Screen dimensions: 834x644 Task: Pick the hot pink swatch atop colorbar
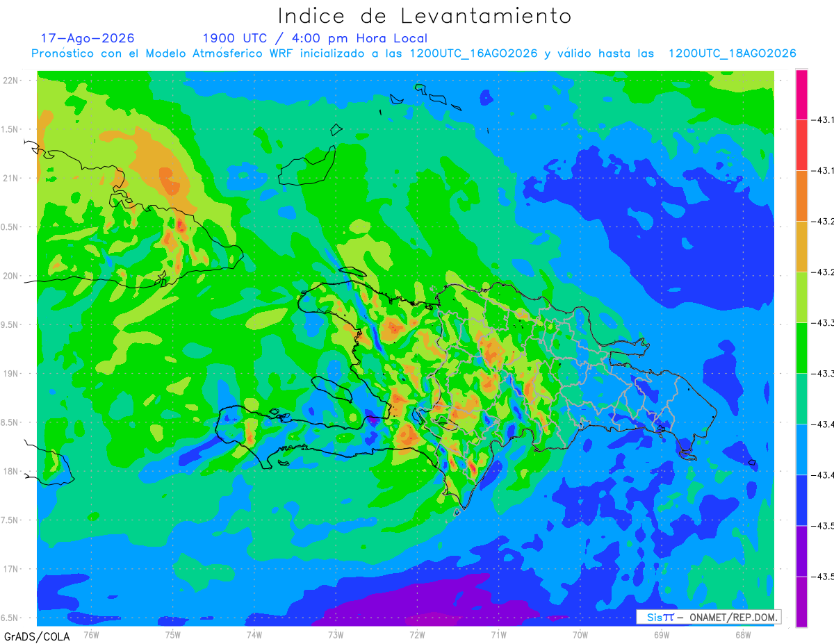click(x=801, y=94)
